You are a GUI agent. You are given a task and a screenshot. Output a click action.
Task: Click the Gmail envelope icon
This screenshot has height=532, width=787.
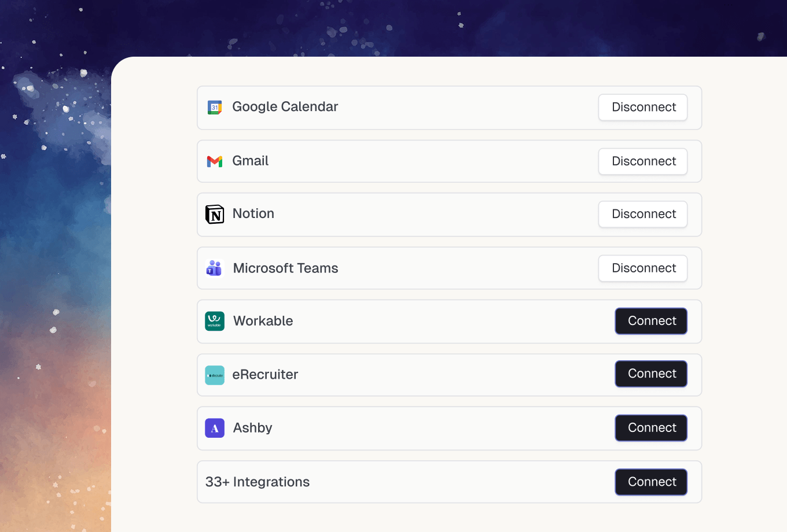tap(215, 161)
